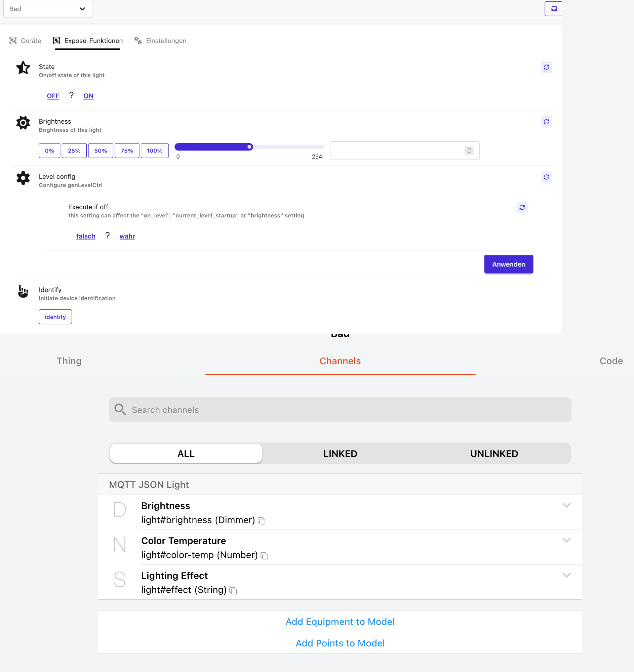This screenshot has width=634, height=672.
Task: Expand the Color Temperature channel
Action: [566, 540]
